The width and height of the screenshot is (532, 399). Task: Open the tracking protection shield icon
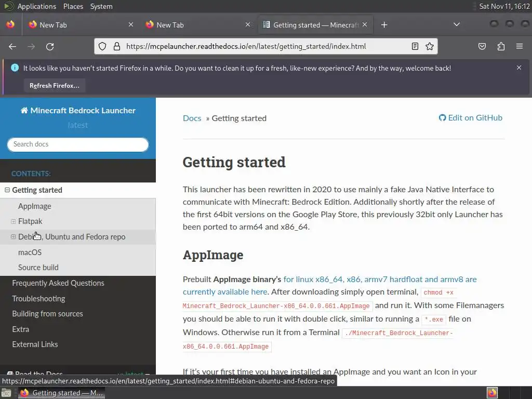(102, 46)
